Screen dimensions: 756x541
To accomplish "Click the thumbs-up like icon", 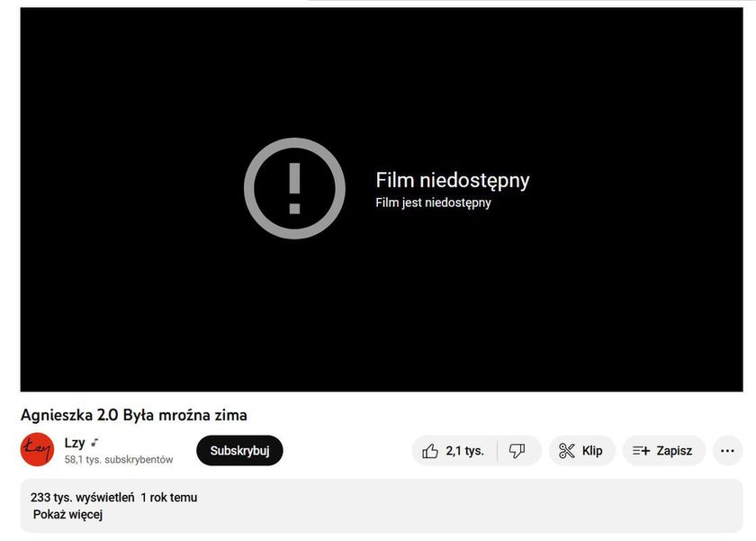I will [430, 451].
